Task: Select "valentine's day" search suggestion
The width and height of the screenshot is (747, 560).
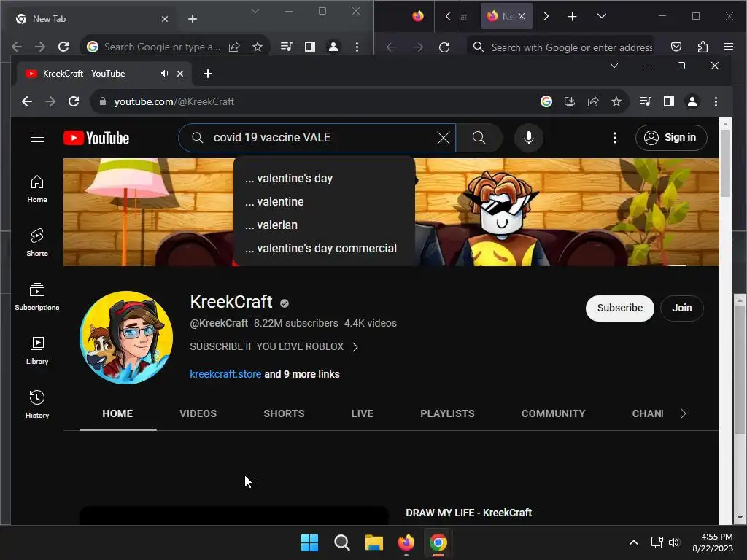Action: 324,178
